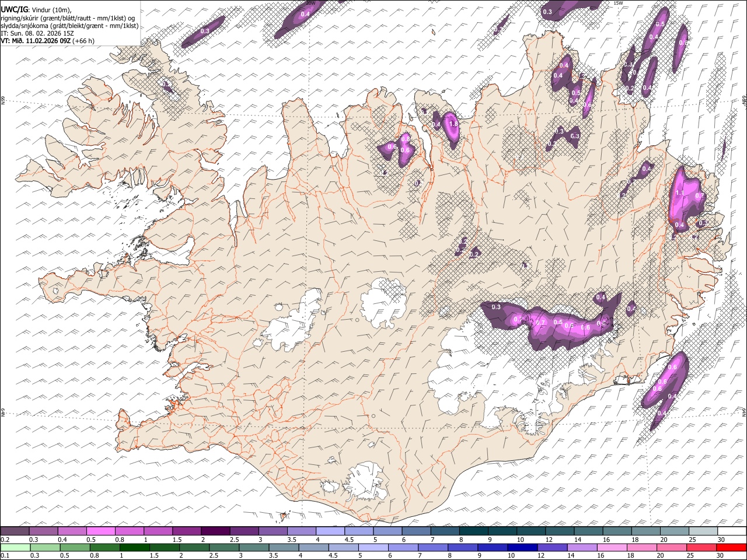The image size is (747, 560).
Task: Click the 1.8 precipitation value on the map
Action: [453, 124]
